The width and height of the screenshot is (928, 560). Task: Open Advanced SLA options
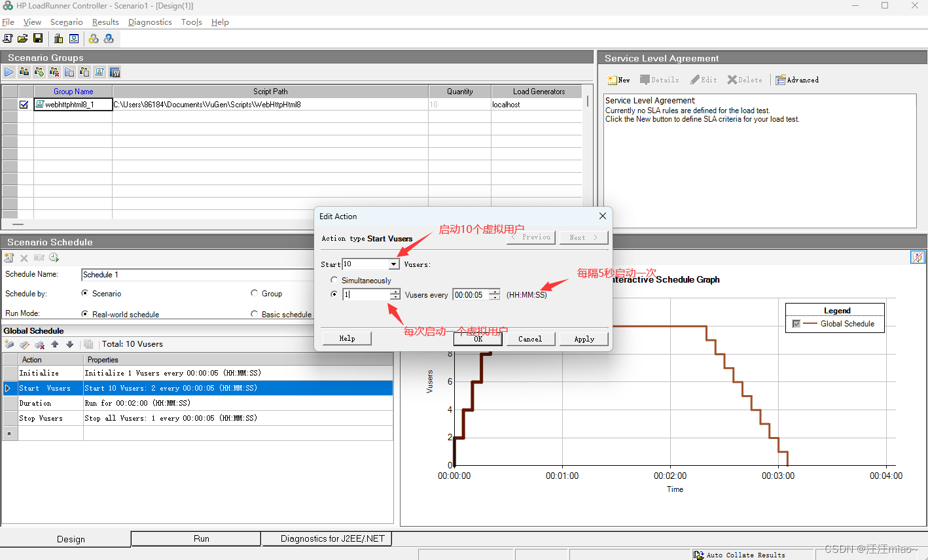coord(797,80)
